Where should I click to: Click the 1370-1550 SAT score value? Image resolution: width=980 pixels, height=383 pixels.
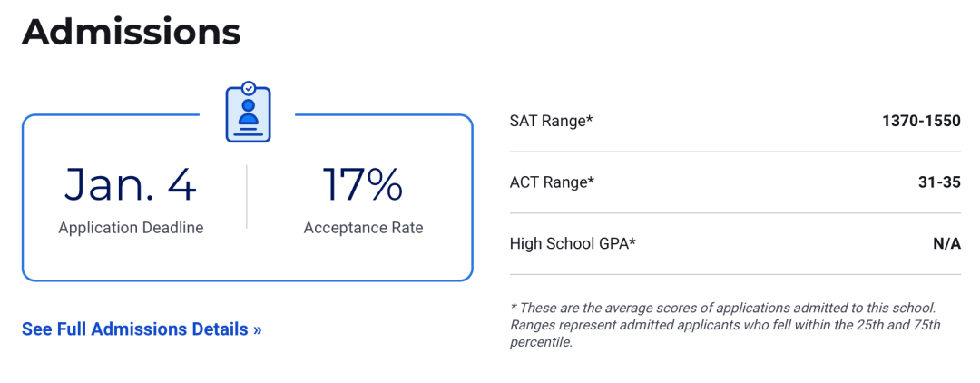coord(921,121)
